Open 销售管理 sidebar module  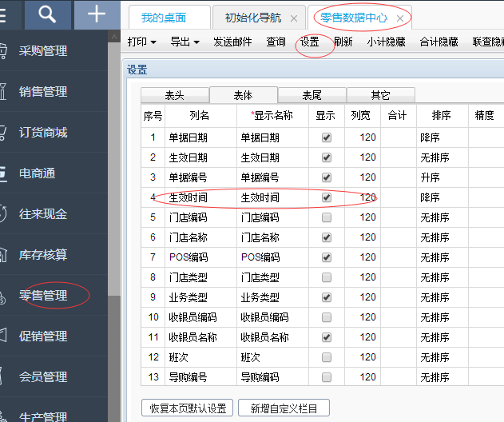[43, 92]
